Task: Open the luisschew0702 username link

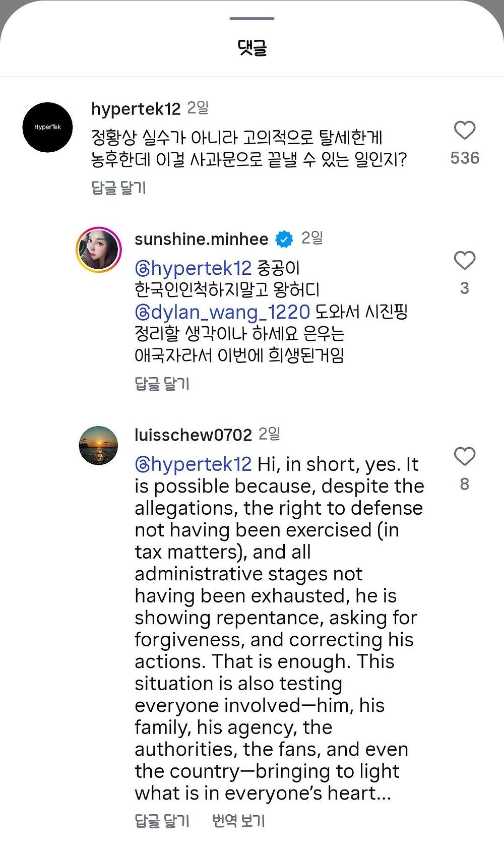Action: 193,435
